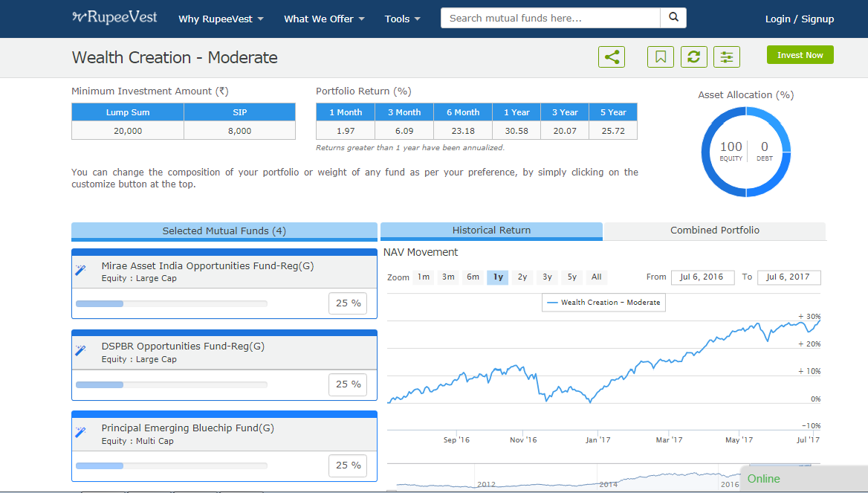Set chart zoom to All
868x493 pixels.
tap(596, 277)
